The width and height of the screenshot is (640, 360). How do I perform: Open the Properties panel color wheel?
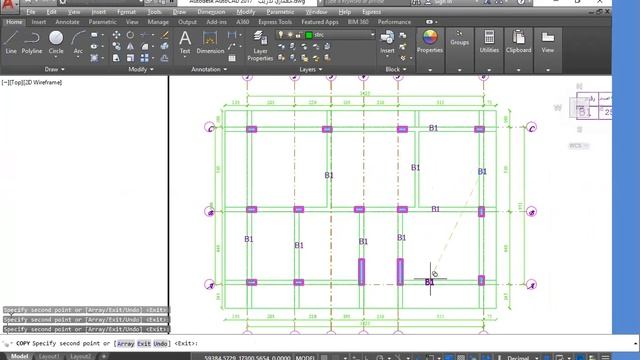tap(430, 38)
